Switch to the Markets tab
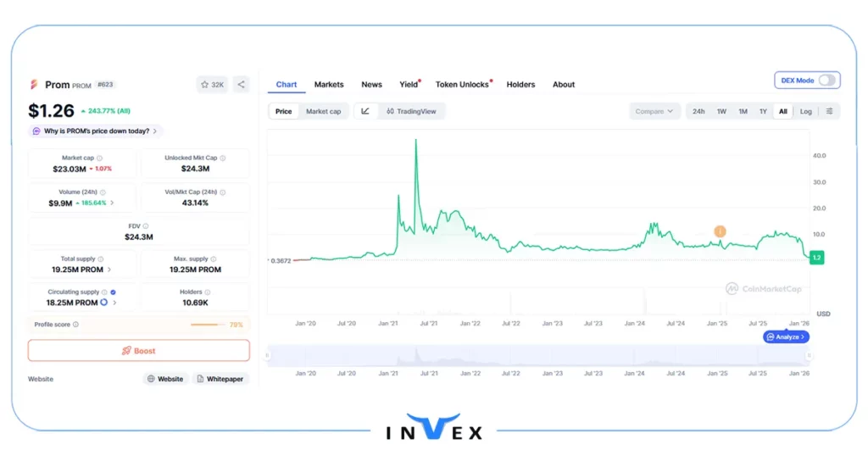868x456 pixels. [x=329, y=85]
